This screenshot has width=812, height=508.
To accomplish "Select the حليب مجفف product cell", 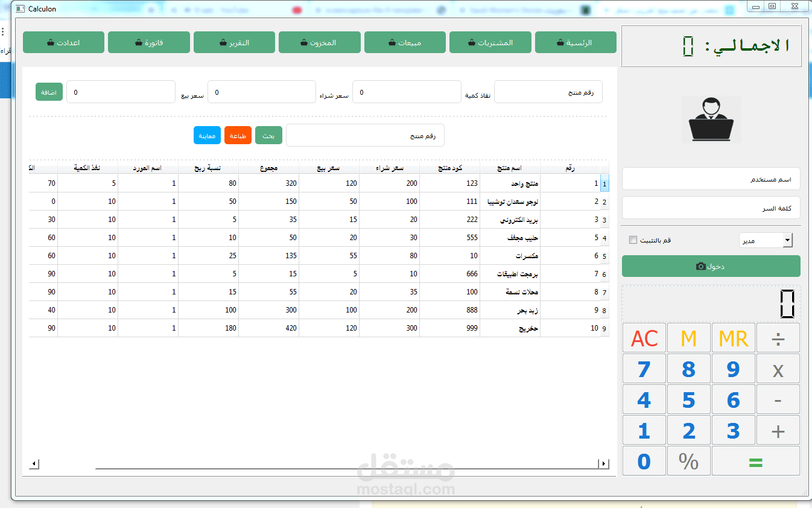I will pyautogui.click(x=510, y=238).
